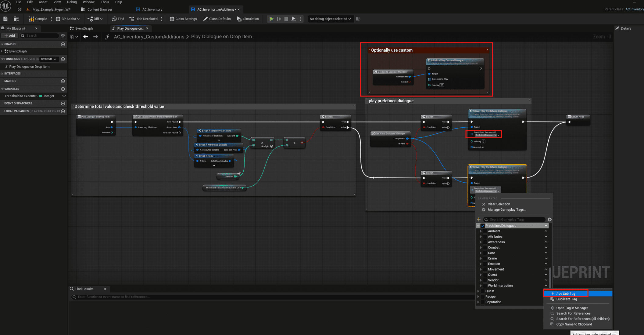
Task: Stop the play session
Action: (x=286, y=19)
